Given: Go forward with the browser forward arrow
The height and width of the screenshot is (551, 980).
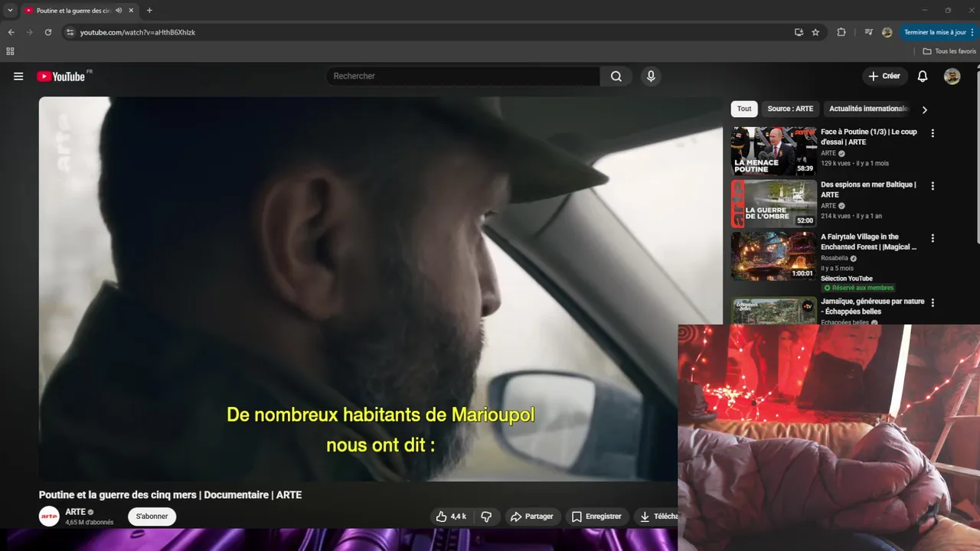Looking at the screenshot, I should click(x=29, y=32).
